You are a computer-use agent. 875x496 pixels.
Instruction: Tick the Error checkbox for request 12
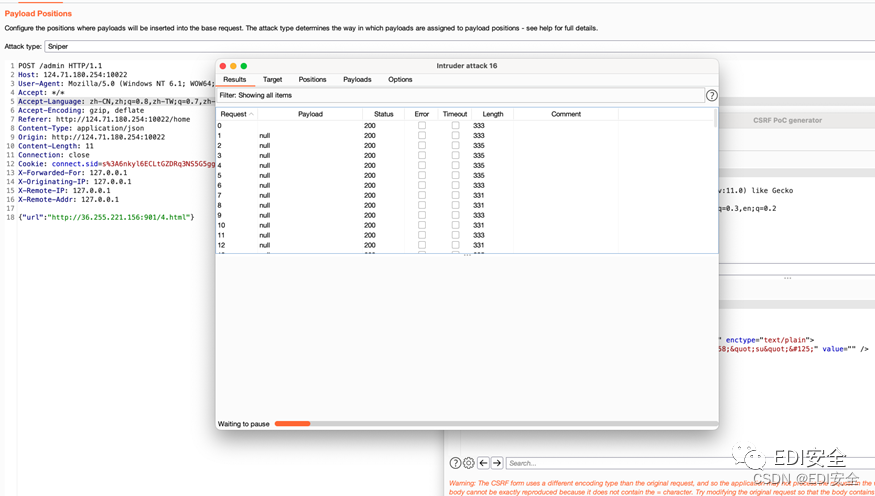[x=422, y=245]
